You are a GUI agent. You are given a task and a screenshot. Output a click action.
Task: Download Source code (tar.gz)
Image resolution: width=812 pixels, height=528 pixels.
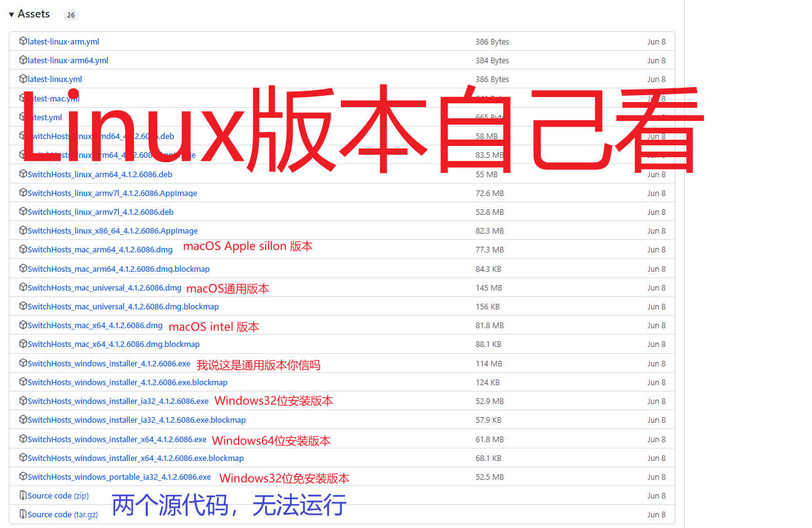(63, 515)
